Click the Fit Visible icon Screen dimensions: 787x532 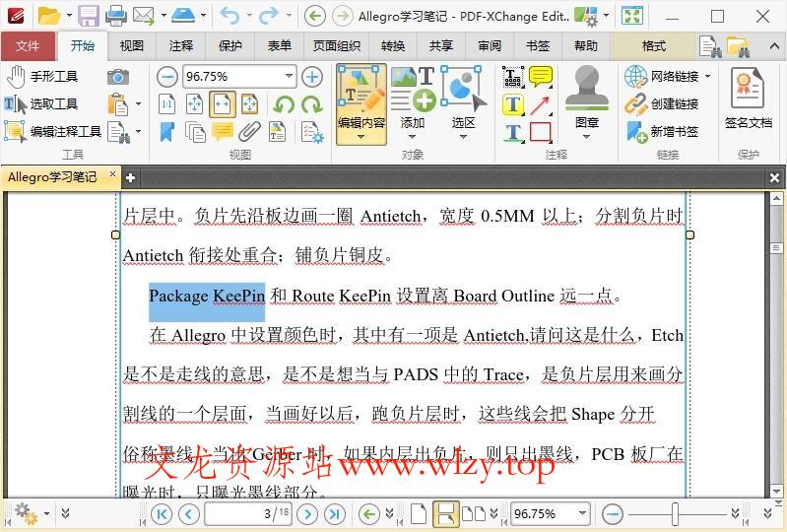(249, 104)
